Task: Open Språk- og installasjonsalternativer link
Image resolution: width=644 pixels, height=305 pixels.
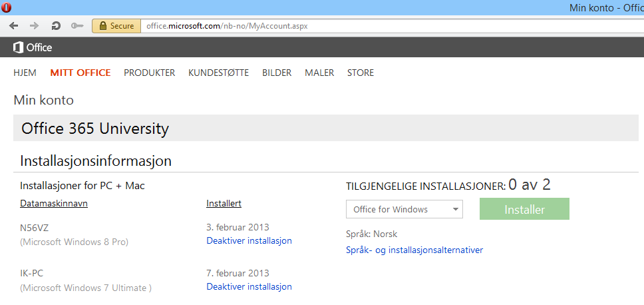Action: tap(414, 250)
